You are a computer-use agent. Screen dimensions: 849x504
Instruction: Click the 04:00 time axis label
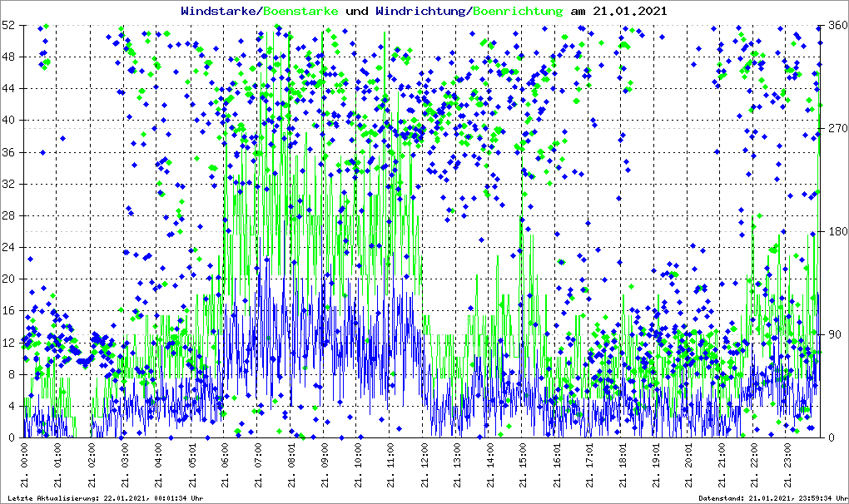157,465
